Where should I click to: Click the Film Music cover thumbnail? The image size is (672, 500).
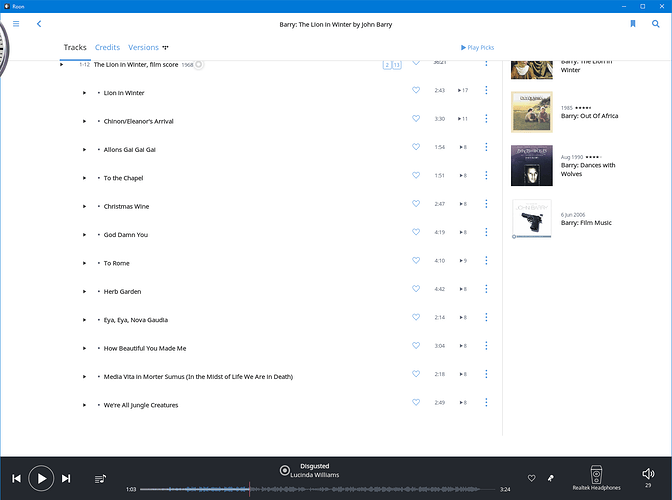point(531,219)
